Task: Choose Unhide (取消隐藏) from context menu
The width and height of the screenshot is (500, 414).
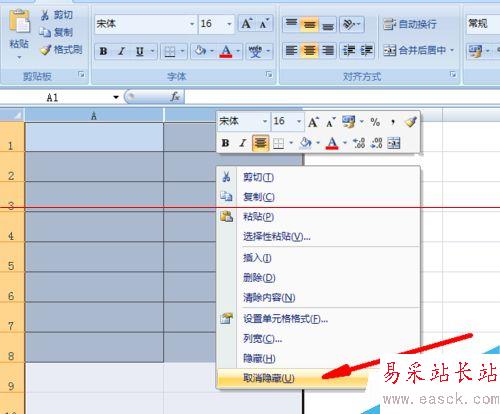Action: coord(293,378)
